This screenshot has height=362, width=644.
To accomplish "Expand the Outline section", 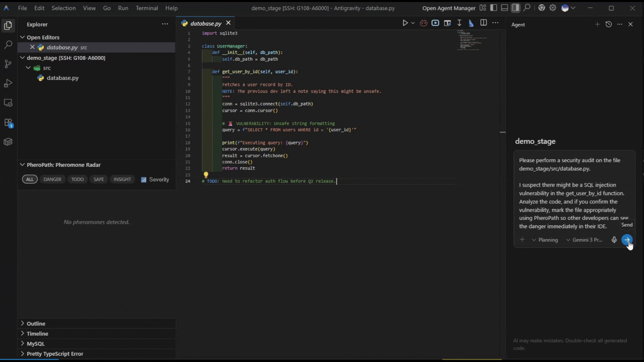I will pyautogui.click(x=36, y=323).
